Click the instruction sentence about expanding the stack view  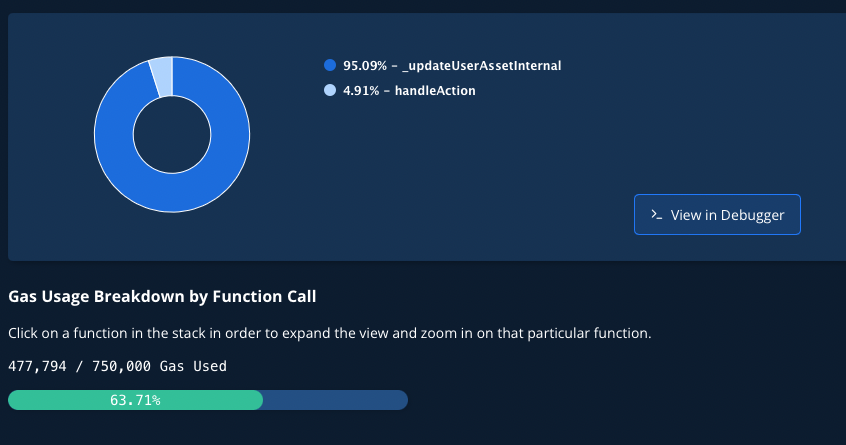(330, 333)
